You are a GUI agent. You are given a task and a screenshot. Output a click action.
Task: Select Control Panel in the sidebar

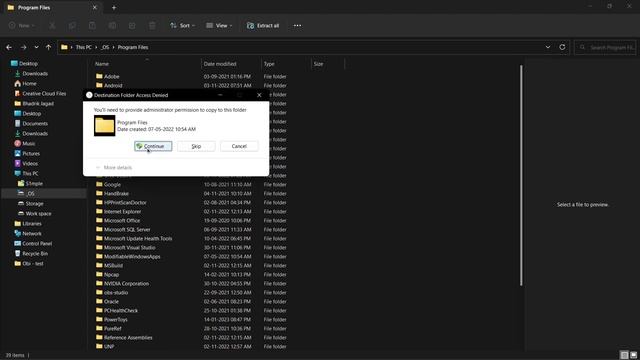pos(37,243)
